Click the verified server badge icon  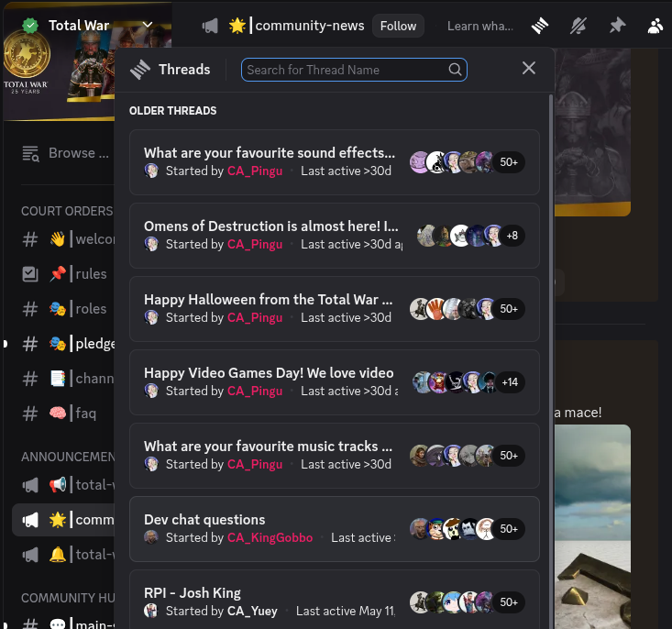coord(30,26)
